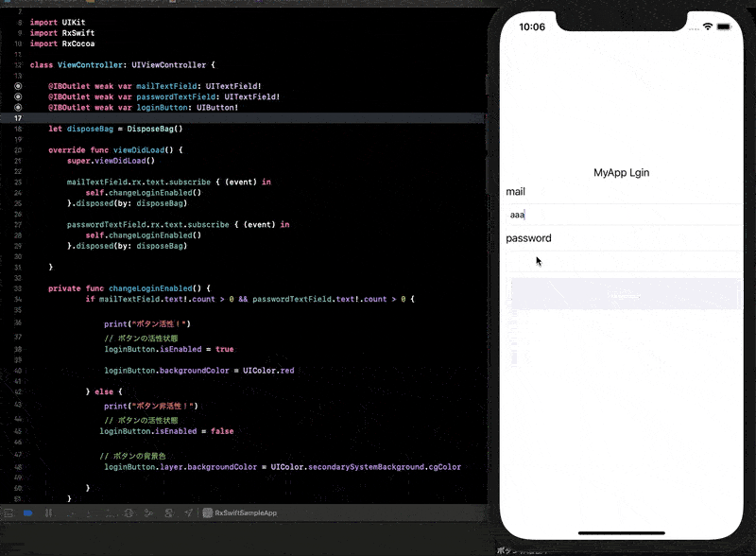Click the password label in simulator
756x556 pixels.
pos(528,238)
